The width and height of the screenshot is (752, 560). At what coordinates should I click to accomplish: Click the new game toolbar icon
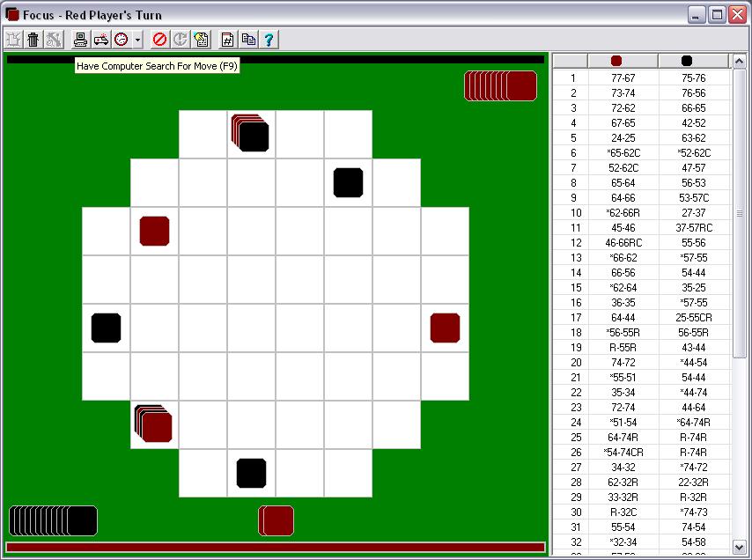[14, 40]
